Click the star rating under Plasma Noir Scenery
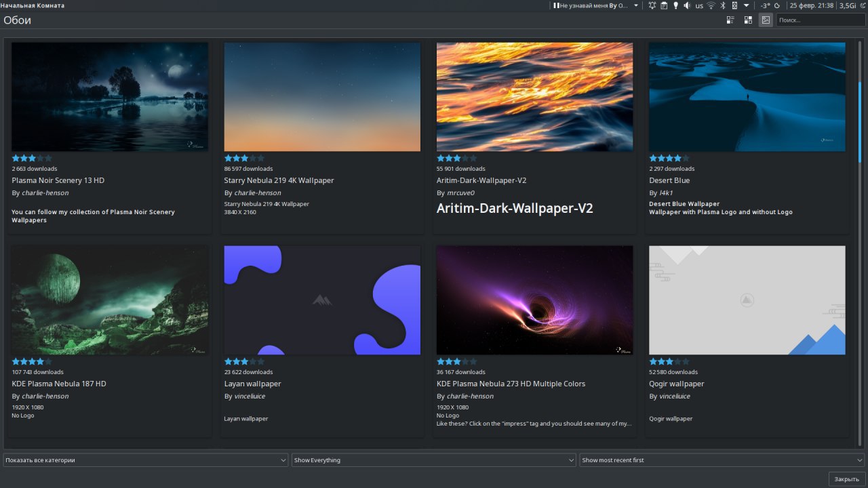Image resolution: width=868 pixels, height=488 pixels. [x=32, y=158]
